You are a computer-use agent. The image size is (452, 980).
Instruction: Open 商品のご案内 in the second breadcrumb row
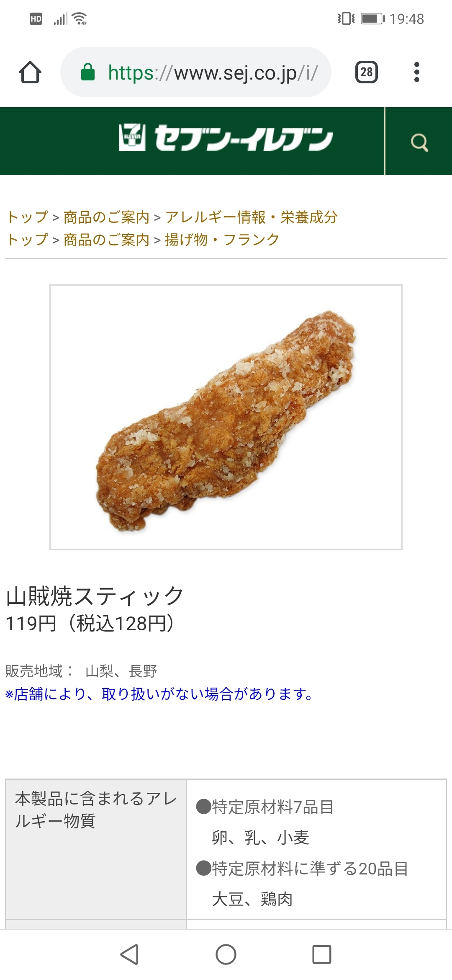[106, 240]
